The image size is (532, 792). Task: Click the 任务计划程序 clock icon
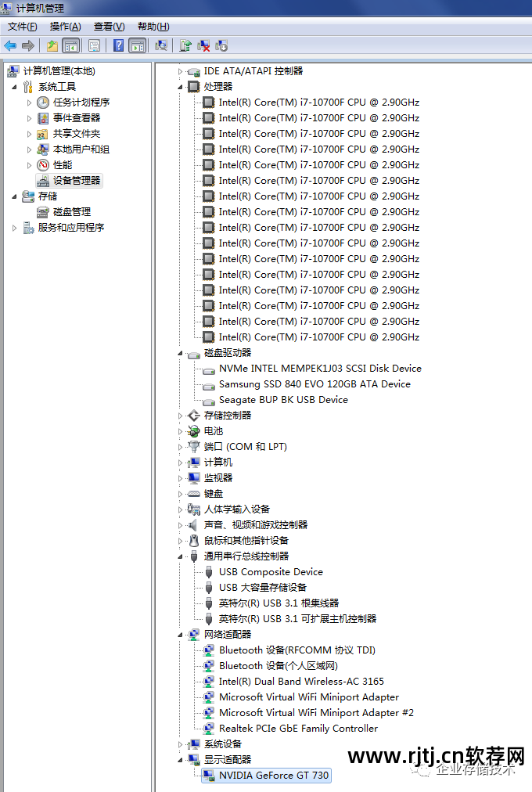point(43,103)
